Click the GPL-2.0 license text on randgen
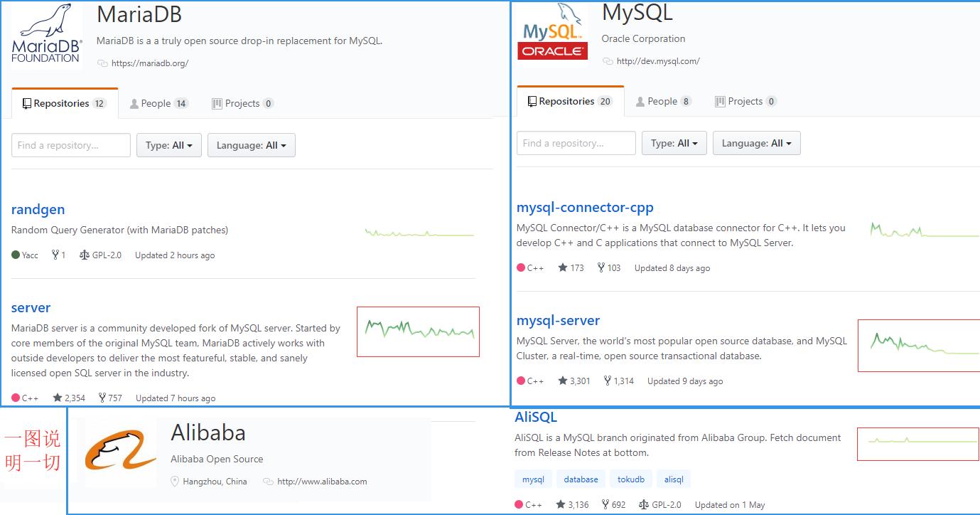Screen dimensions: 980x515 point(107,255)
